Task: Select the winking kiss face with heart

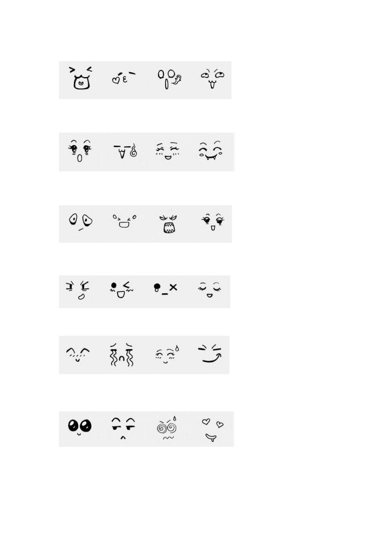Action: tap(124, 78)
